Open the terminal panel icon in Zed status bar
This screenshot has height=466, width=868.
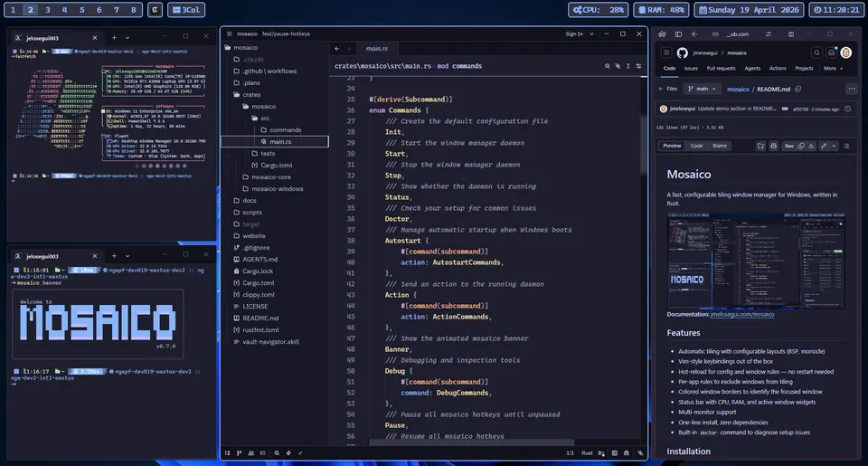pyautogui.click(x=615, y=452)
